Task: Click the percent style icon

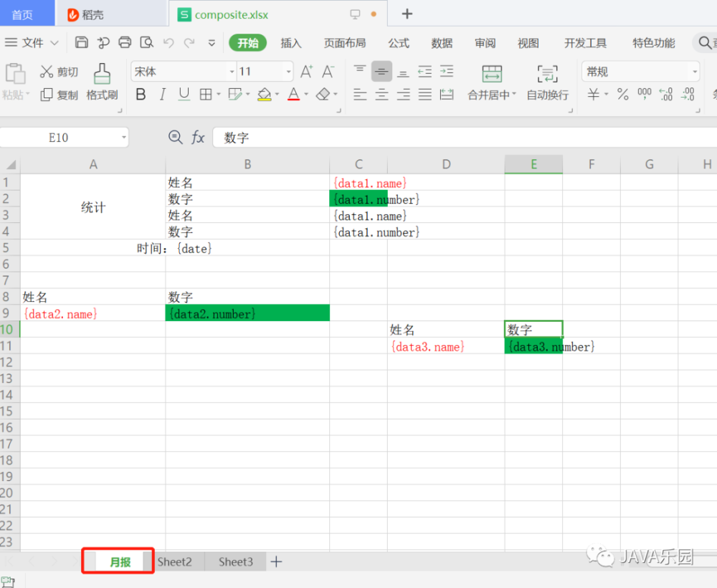Action: pos(622,95)
